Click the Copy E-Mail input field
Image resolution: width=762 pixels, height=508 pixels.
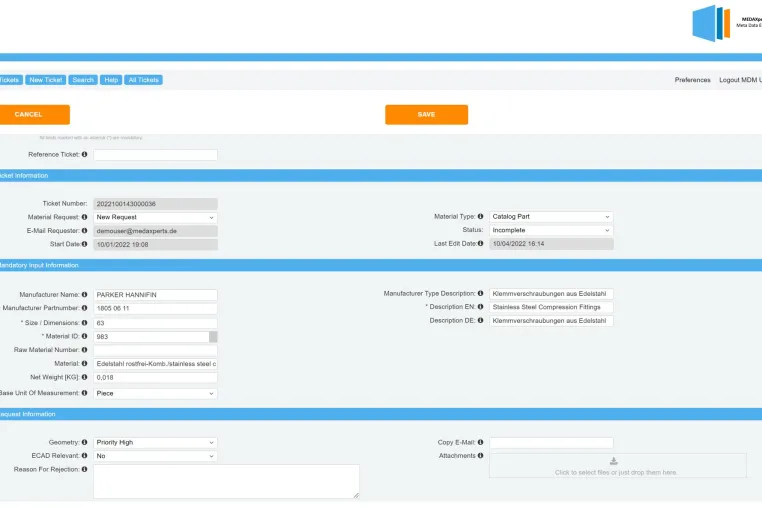[551, 442]
